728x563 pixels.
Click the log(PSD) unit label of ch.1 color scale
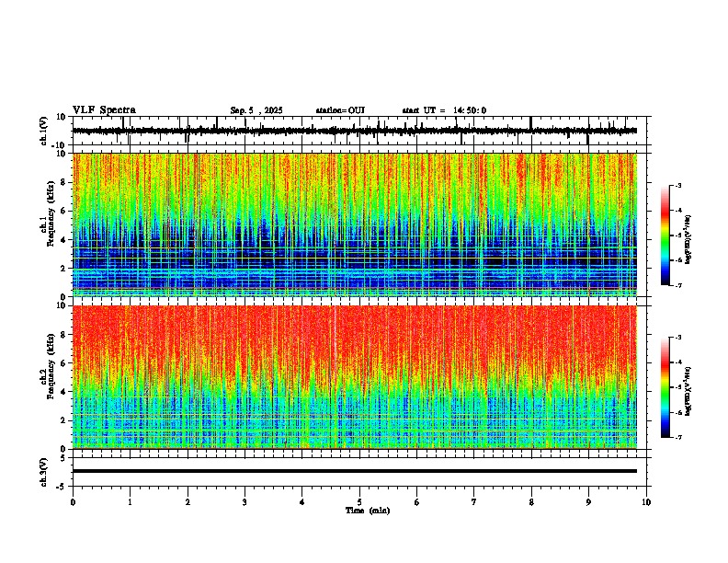pos(688,240)
